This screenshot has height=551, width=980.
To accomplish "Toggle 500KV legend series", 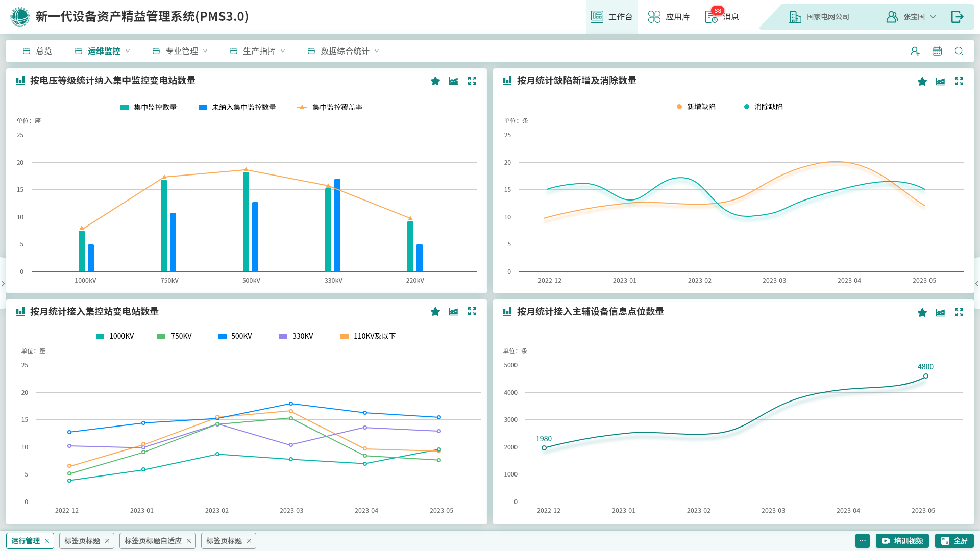I will 235,336.
